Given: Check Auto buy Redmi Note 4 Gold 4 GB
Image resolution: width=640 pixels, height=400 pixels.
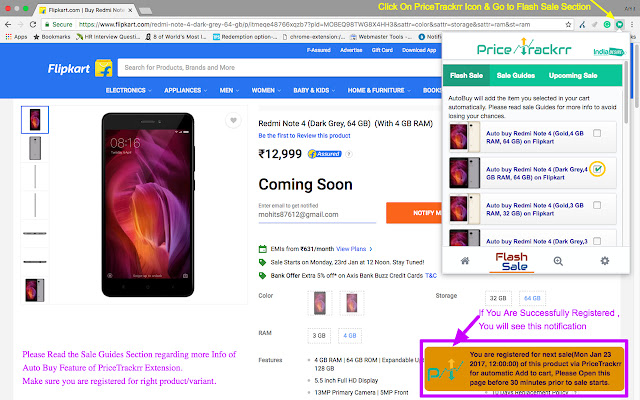Looking at the screenshot, I should 597,133.
